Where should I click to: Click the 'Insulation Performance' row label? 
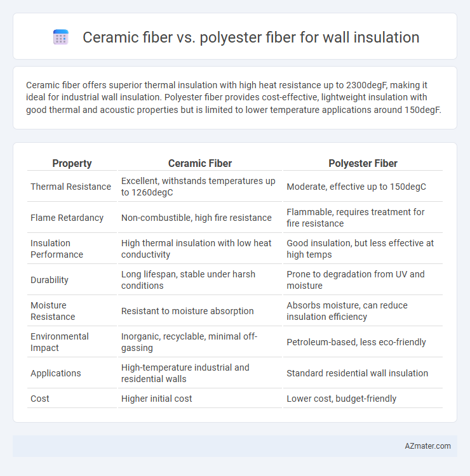coord(57,249)
